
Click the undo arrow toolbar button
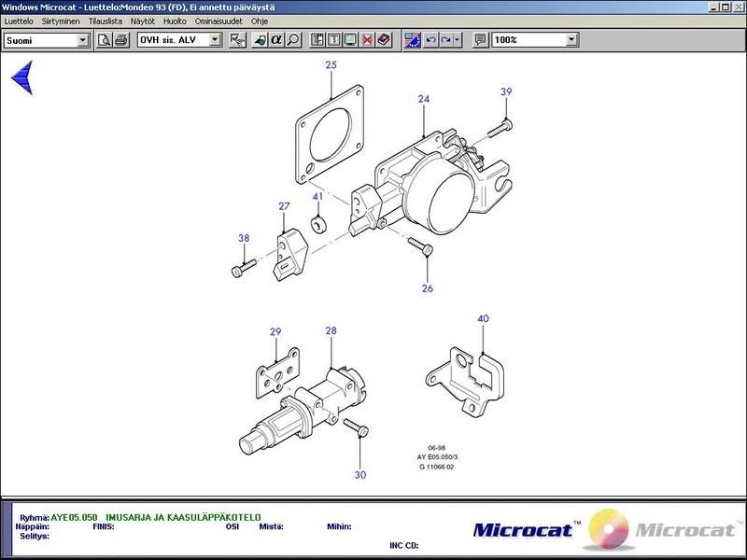[x=430, y=40]
